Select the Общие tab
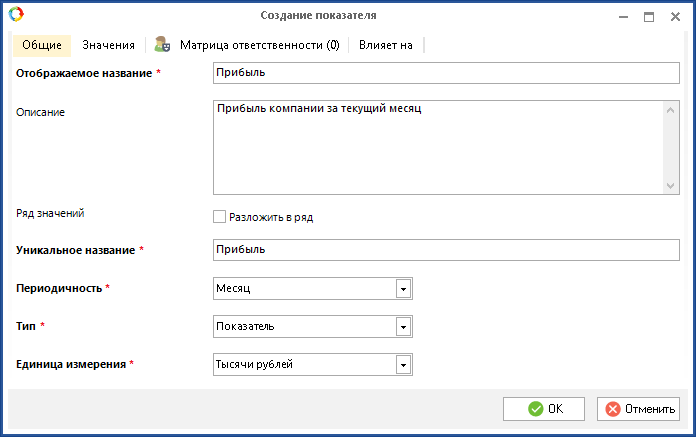 tap(41, 45)
